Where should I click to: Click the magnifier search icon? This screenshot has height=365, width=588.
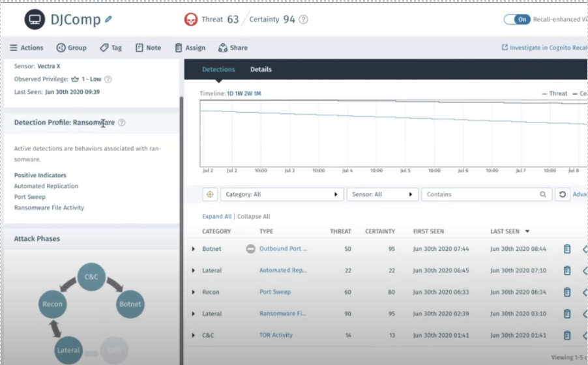[542, 194]
